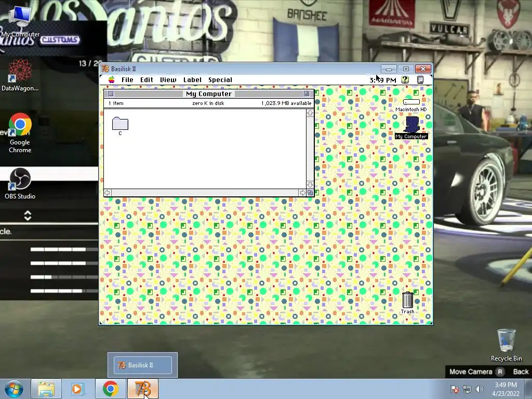The width and height of the screenshot is (532, 399).
Task: Click the Action Center flag tray icon
Action: [x=455, y=389]
